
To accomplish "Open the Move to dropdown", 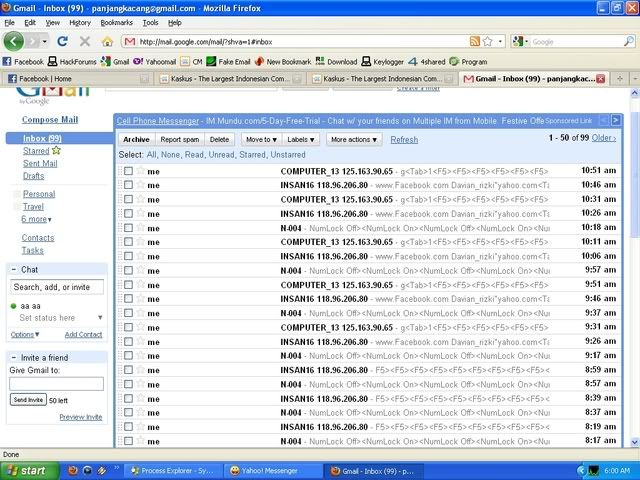I will (261, 140).
